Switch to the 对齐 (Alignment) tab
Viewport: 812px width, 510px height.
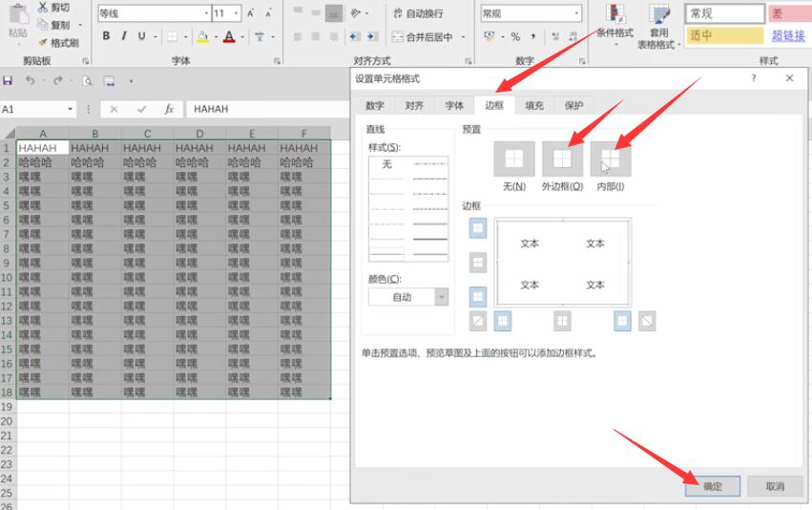coord(414,106)
